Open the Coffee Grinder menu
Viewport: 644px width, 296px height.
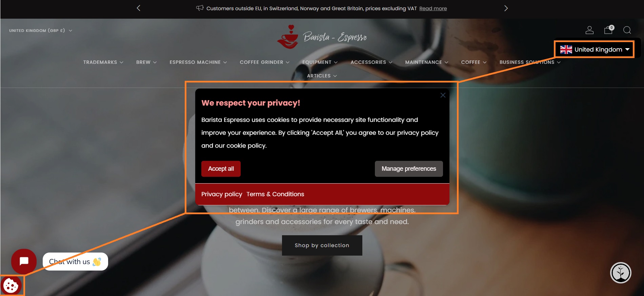coord(265,62)
